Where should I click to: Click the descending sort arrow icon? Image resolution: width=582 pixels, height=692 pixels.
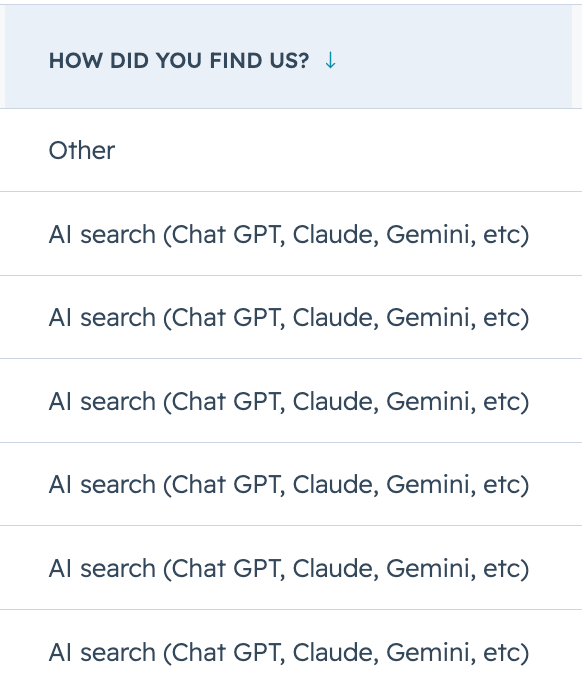pyautogui.click(x=330, y=61)
